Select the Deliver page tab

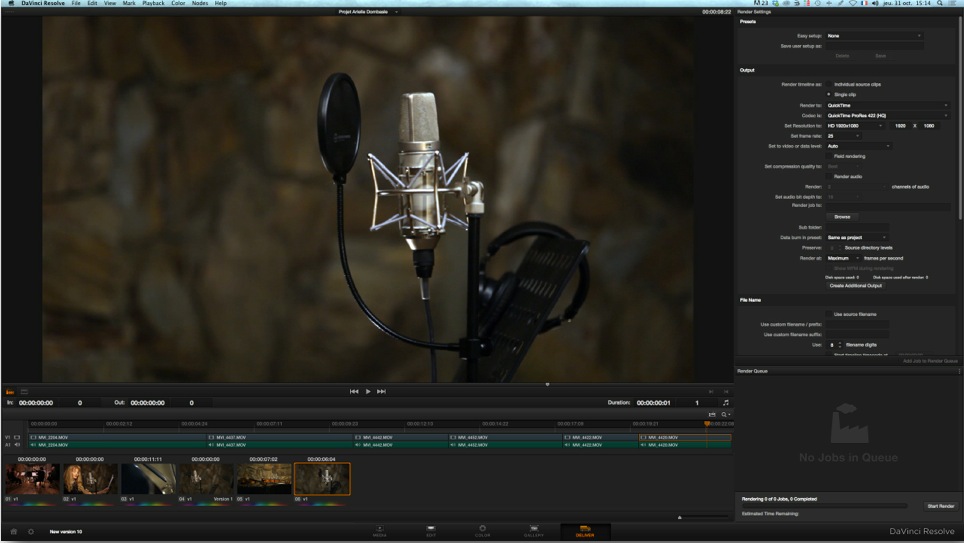[x=585, y=531]
